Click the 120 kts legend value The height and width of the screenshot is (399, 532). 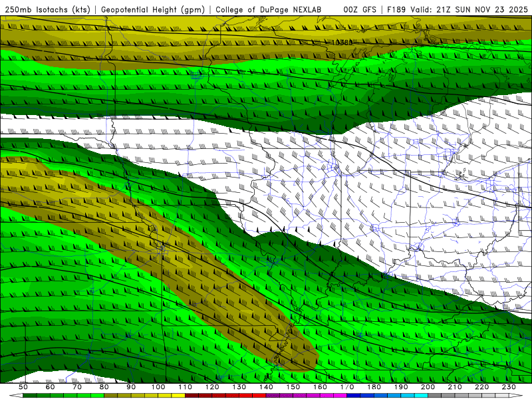[212, 387]
